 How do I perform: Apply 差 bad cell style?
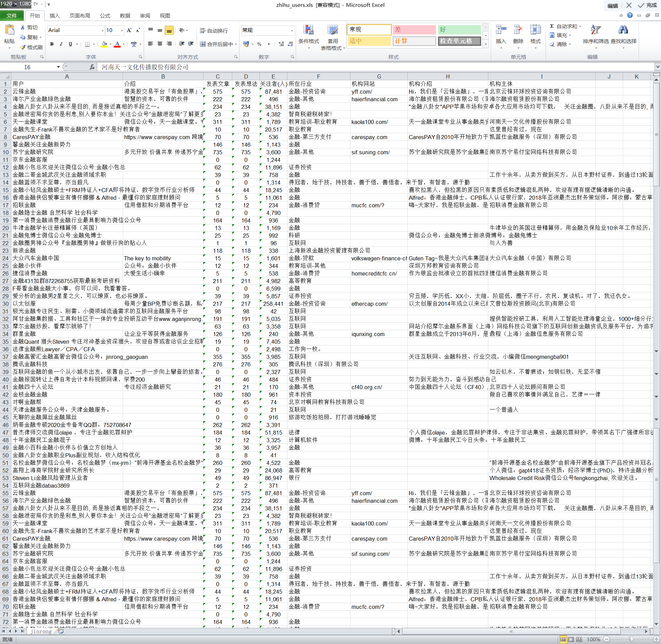(x=414, y=30)
